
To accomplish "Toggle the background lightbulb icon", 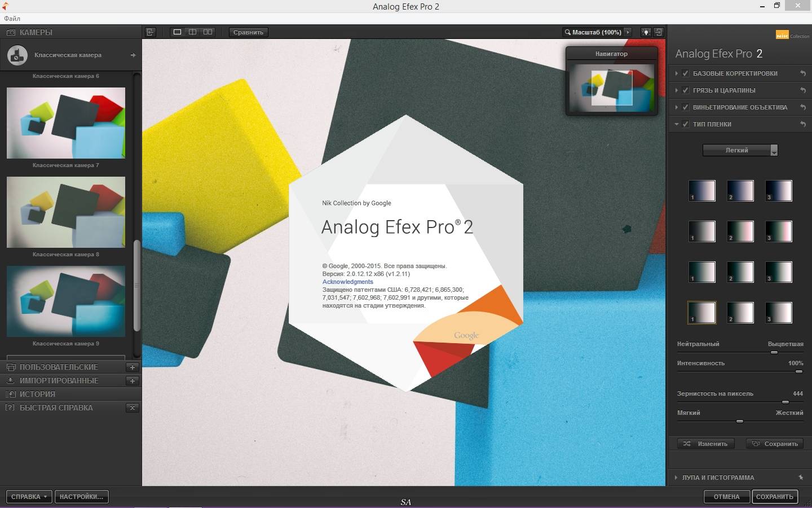I will point(646,32).
